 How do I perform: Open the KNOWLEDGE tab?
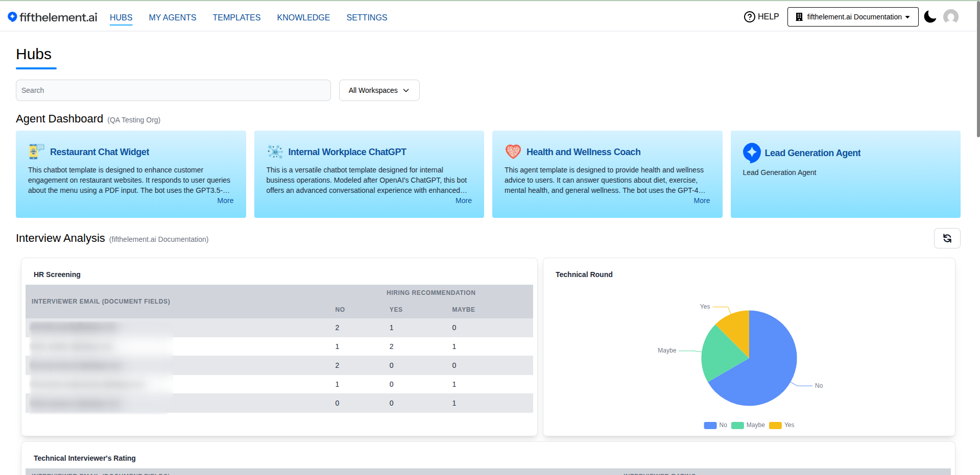pyautogui.click(x=303, y=17)
